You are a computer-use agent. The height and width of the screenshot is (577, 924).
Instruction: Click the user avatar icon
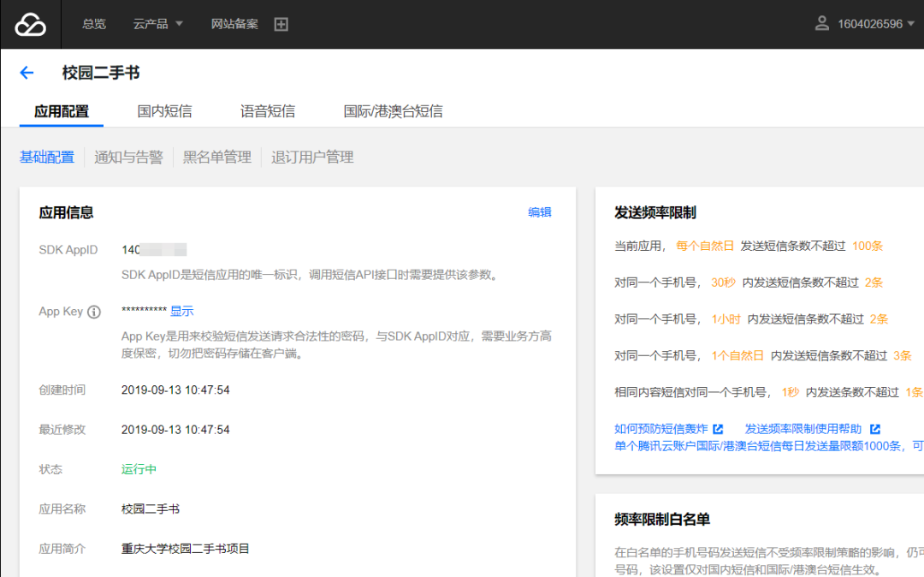(821, 24)
